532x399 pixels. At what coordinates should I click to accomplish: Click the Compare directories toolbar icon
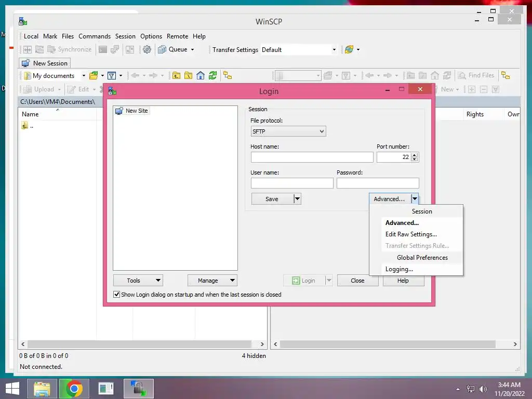[28, 49]
